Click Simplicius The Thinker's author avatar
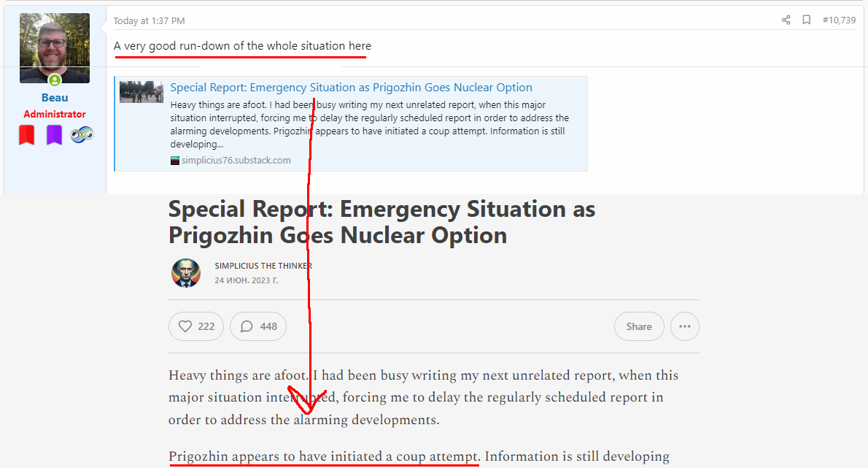The width and height of the screenshot is (868, 468). pos(186,273)
